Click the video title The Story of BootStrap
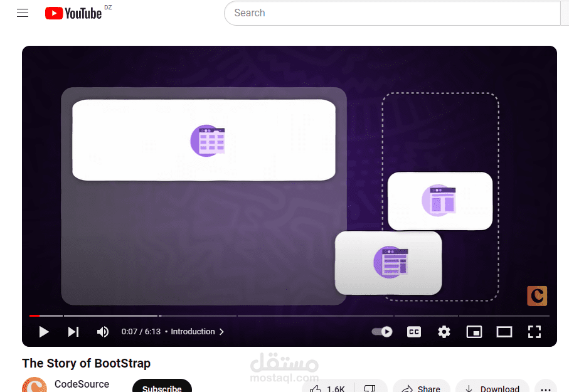 87,363
